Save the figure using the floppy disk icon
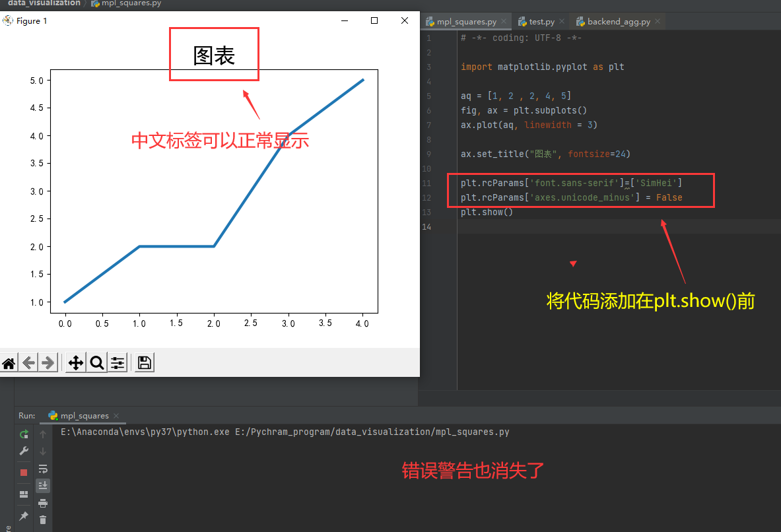Viewport: 781px width, 532px height. coord(144,362)
